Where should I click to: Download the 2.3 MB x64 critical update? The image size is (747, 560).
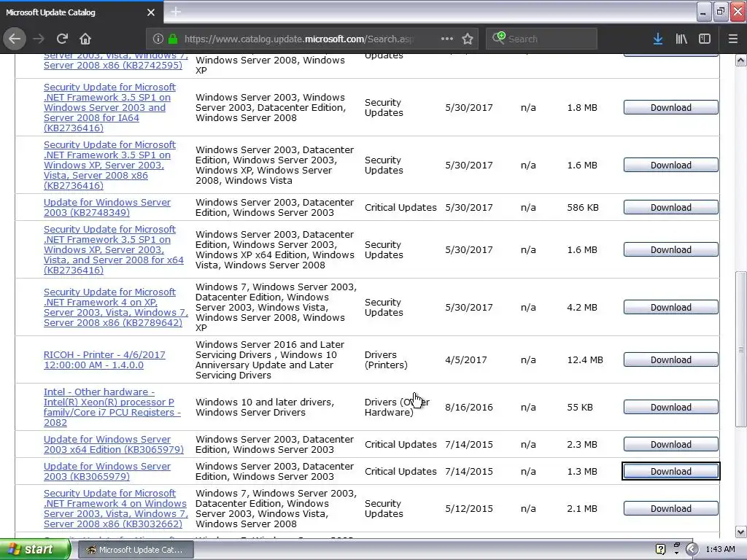(x=671, y=444)
